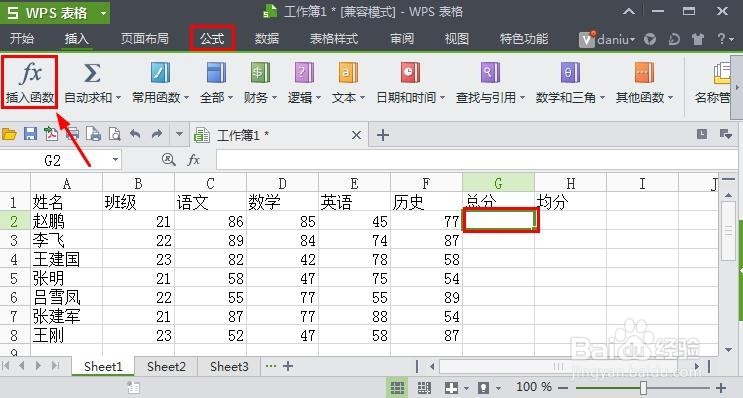Click the skin shirt icon in title area
743x398 pixels.
tap(698, 39)
